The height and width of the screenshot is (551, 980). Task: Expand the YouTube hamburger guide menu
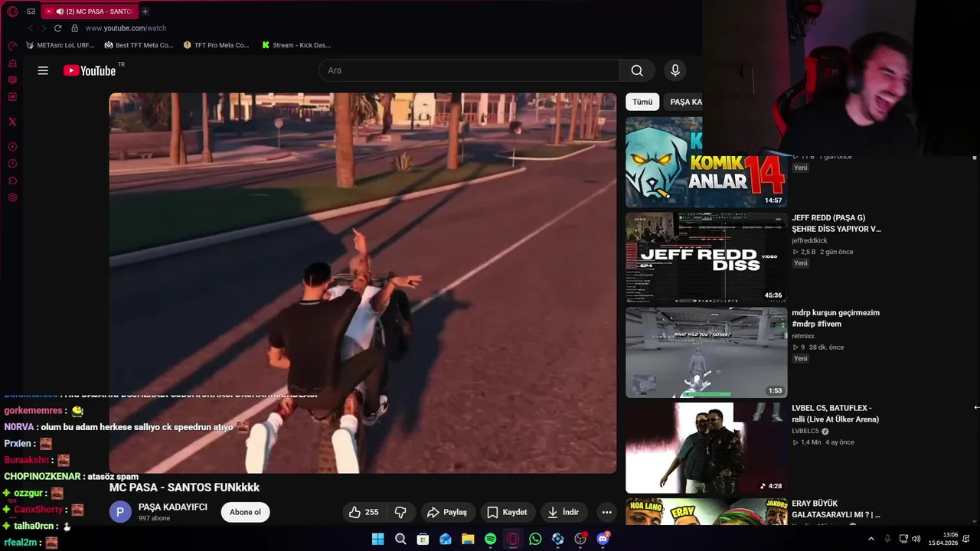[43, 70]
